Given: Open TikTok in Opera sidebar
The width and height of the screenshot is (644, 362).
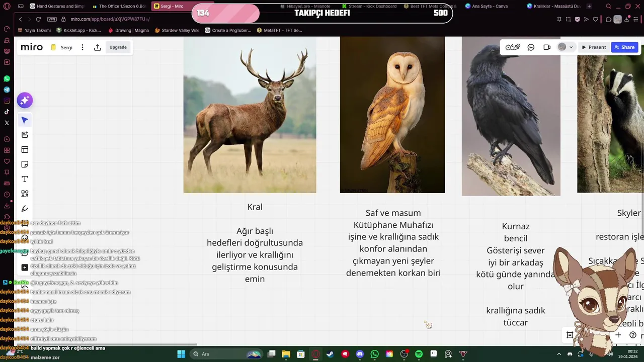Looking at the screenshot, I should (x=7, y=112).
